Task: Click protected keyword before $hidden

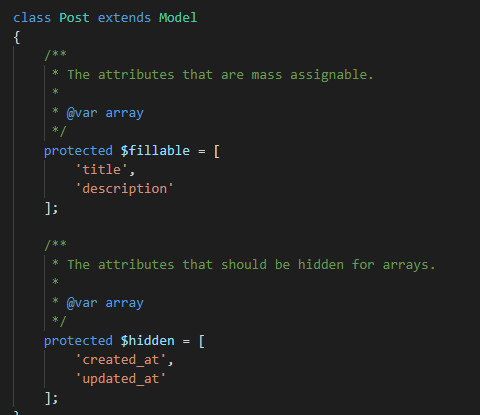Action: [78, 341]
